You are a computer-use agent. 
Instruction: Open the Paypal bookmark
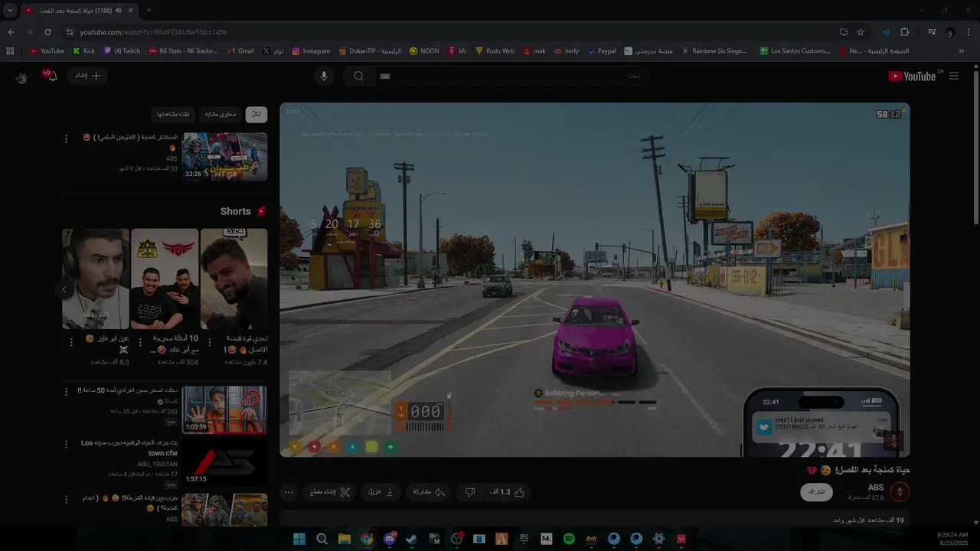tap(602, 51)
